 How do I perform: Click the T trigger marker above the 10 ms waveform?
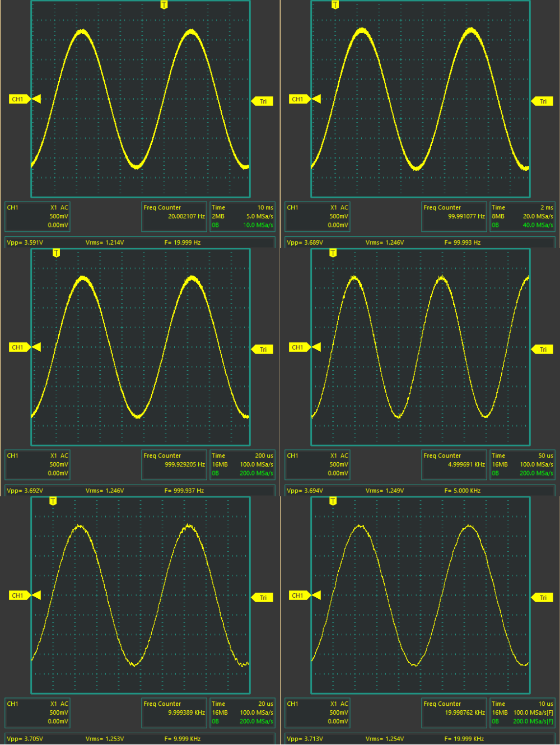[x=164, y=5]
